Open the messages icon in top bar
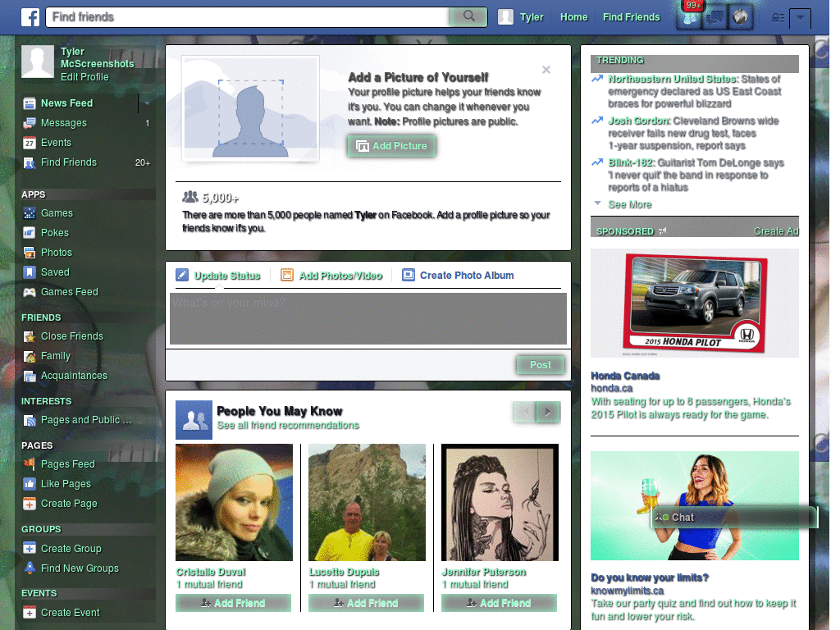 (x=714, y=18)
